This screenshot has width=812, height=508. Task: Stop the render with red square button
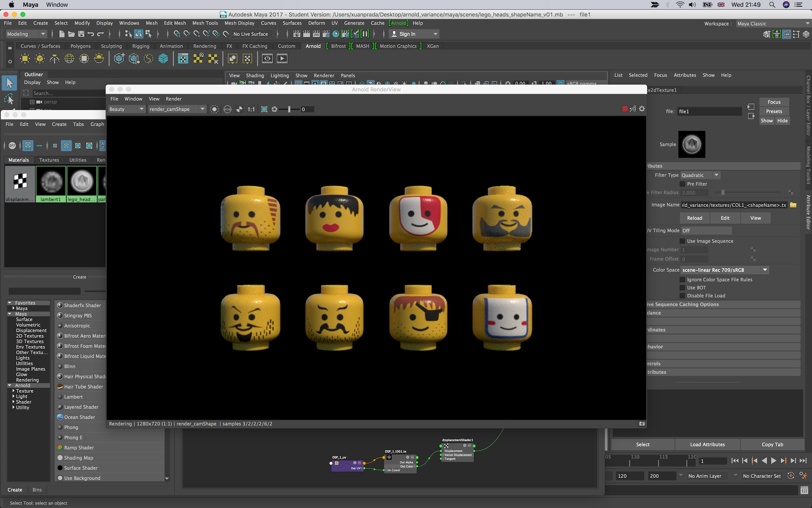tap(625, 109)
